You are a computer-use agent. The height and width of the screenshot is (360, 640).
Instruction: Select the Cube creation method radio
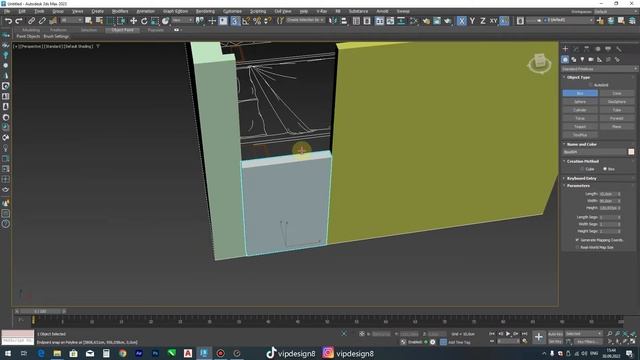pyautogui.click(x=582, y=169)
